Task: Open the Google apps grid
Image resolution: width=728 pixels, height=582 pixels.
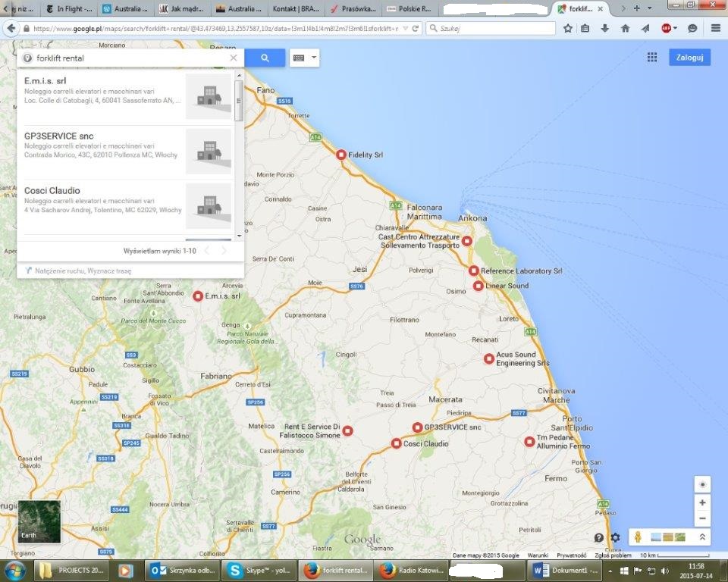Action: click(x=652, y=57)
